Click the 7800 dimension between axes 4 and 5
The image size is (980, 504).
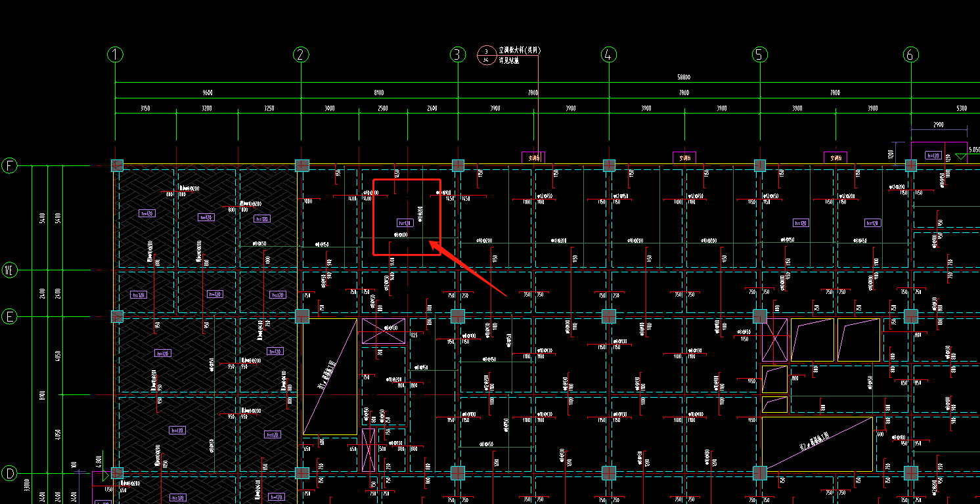[x=684, y=93]
